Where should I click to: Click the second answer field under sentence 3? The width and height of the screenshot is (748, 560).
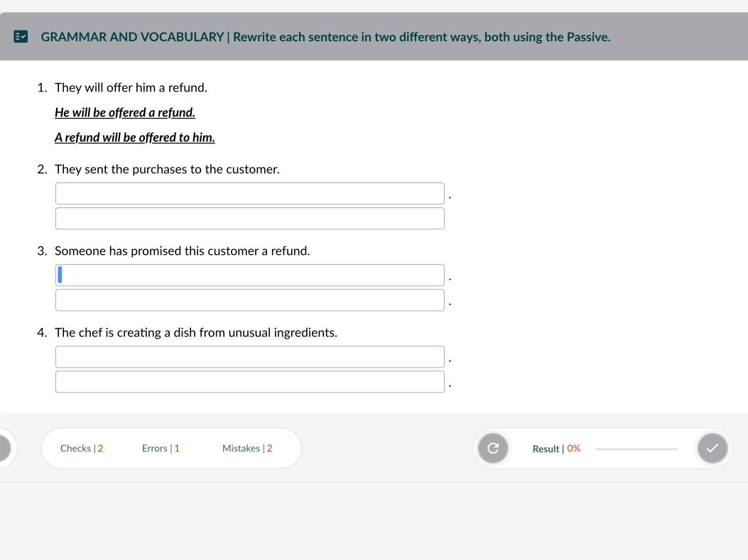pyautogui.click(x=249, y=300)
